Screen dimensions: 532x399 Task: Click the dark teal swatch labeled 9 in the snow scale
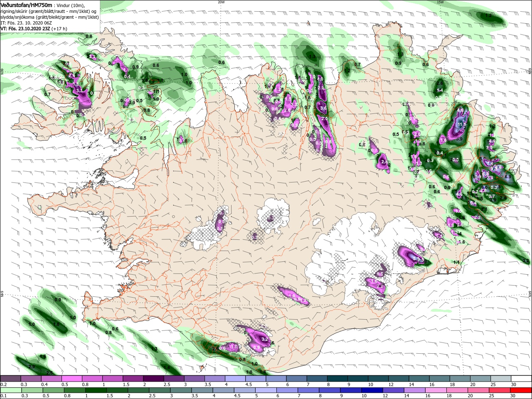point(357,379)
